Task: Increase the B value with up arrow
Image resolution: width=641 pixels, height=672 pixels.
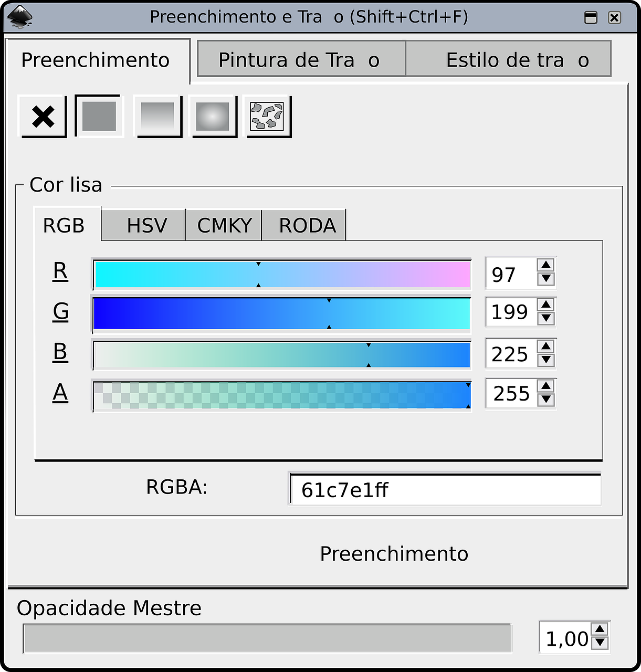Action: click(546, 346)
